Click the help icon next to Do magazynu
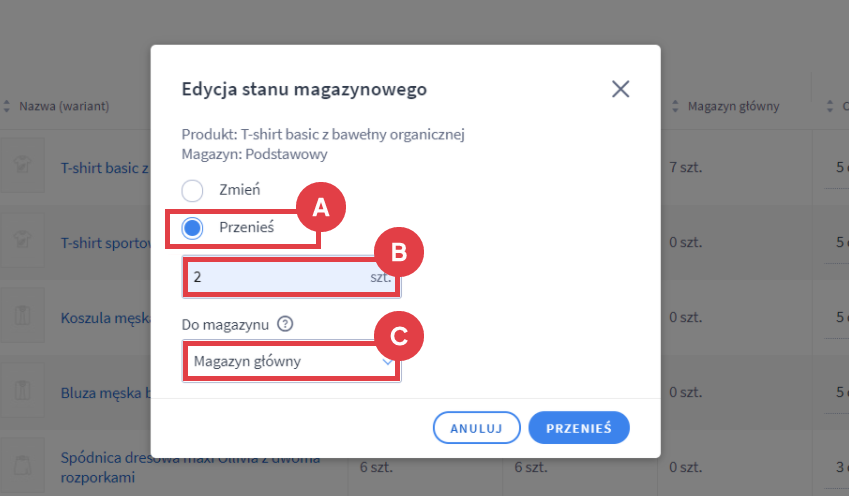Image resolution: width=849 pixels, height=496 pixels. click(x=285, y=323)
